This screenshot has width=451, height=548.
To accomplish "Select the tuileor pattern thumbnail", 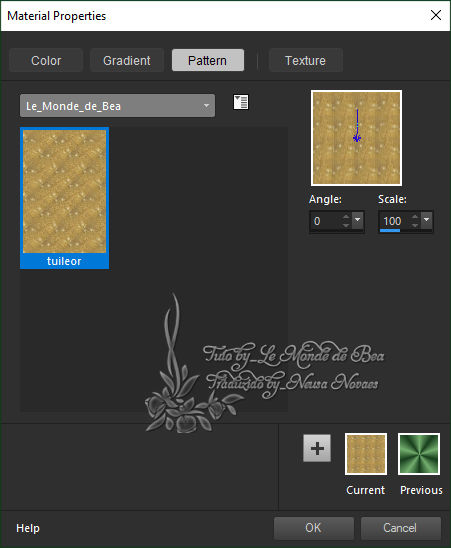I will pos(65,198).
